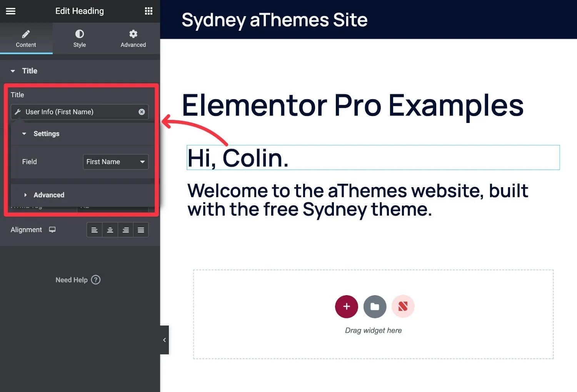This screenshot has width=577, height=392.
Task: Click the User Info (First Name) title field
Action: click(x=79, y=112)
